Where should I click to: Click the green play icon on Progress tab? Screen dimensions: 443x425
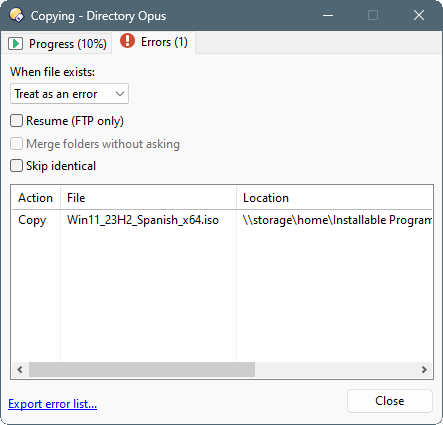click(x=15, y=43)
